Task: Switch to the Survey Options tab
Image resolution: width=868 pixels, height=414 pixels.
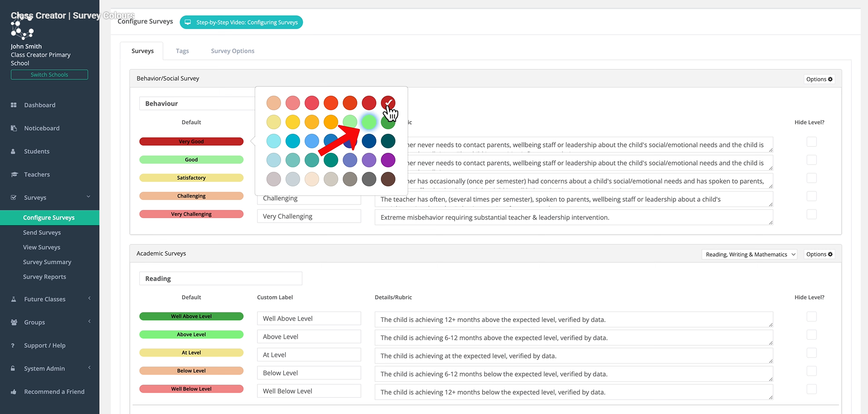Action: [232, 51]
